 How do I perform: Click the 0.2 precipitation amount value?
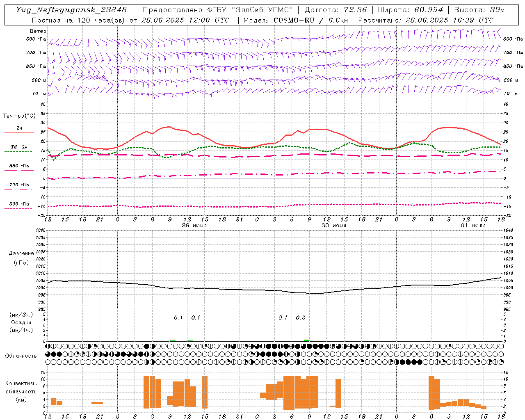(x=301, y=317)
